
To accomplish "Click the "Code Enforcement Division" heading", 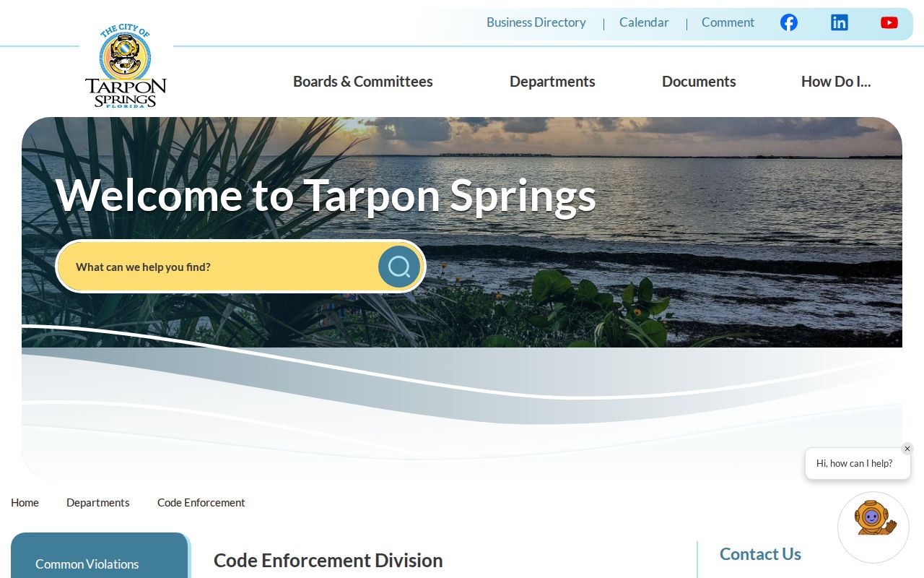I will click(x=328, y=561).
